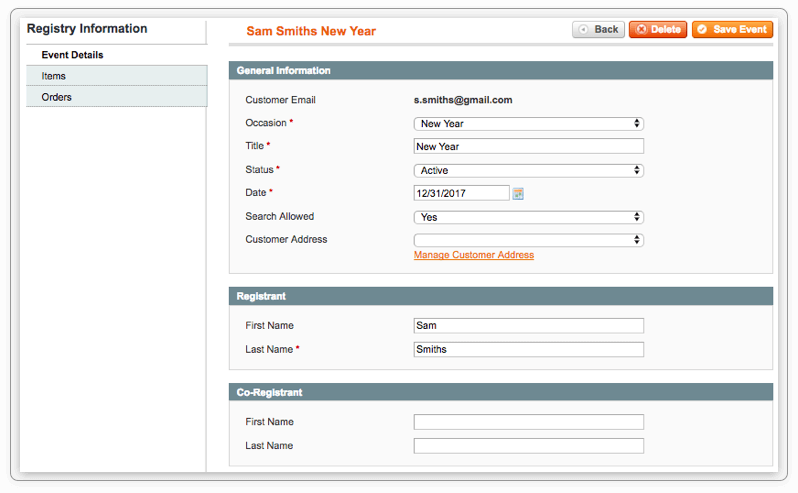The image size is (798, 493).
Task: Select the Registrant Last Name field
Action: tap(529, 350)
